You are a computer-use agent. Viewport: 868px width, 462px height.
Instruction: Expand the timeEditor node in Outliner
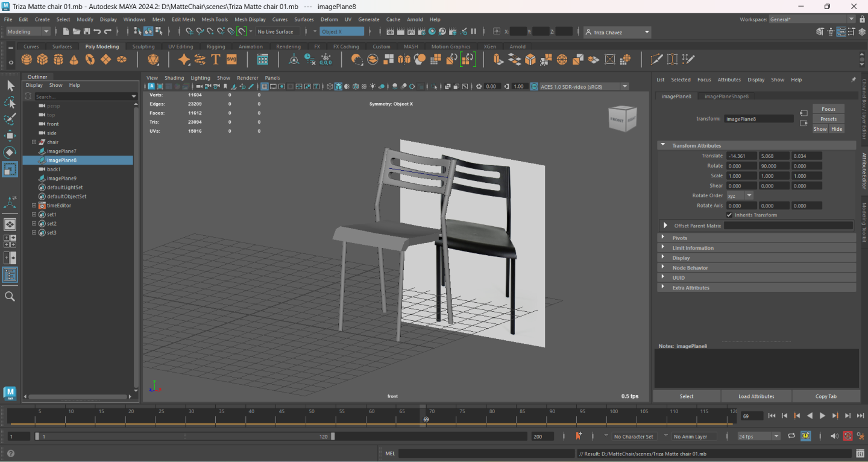pyautogui.click(x=34, y=206)
